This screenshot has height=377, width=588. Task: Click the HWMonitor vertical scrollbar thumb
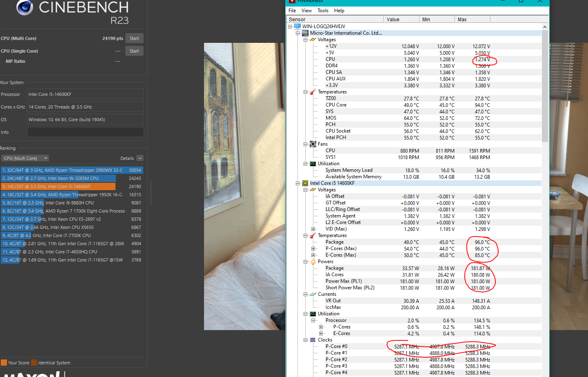pyautogui.click(x=545, y=86)
